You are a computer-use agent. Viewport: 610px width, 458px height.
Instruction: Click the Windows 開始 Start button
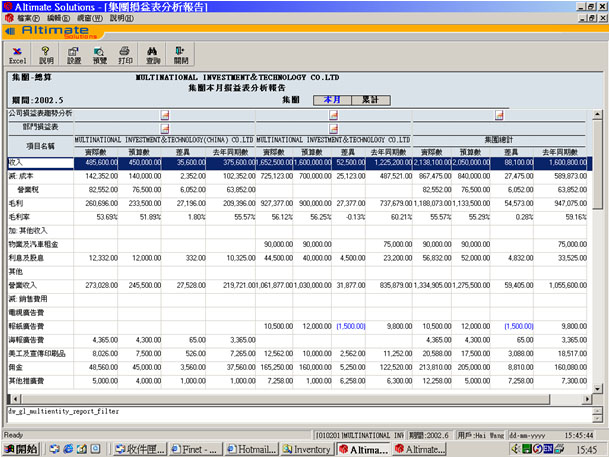click(21, 450)
